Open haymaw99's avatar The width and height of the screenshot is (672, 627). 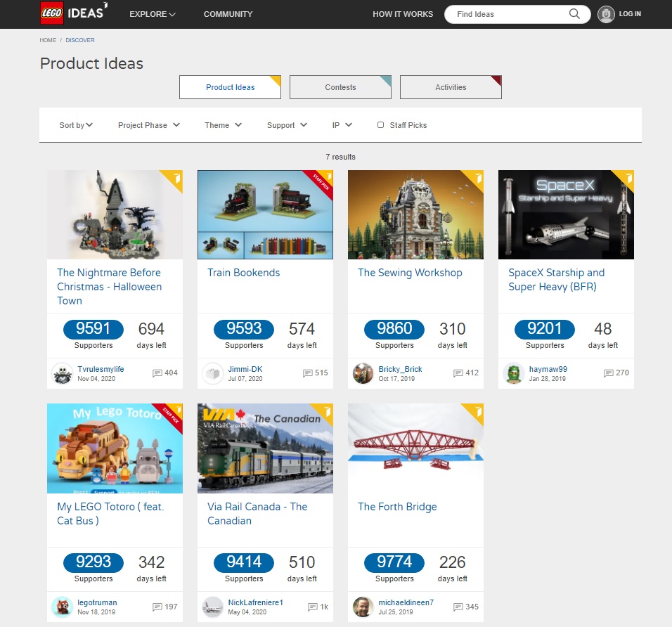coord(513,373)
